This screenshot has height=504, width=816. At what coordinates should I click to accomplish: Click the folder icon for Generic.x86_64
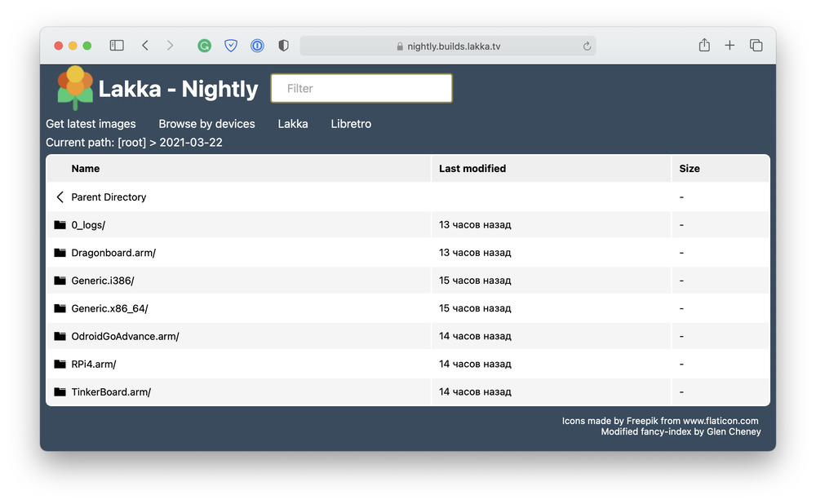tap(60, 308)
